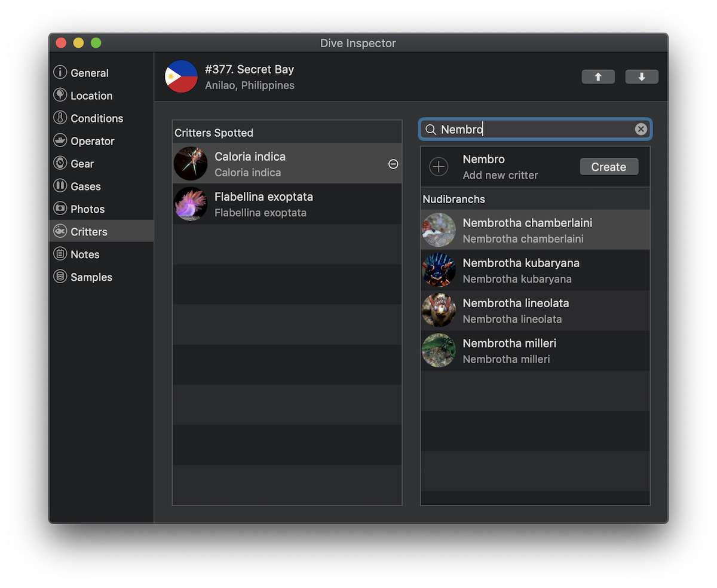The height and width of the screenshot is (588, 717).
Task: Open the Photos camera icon
Action: click(x=60, y=209)
